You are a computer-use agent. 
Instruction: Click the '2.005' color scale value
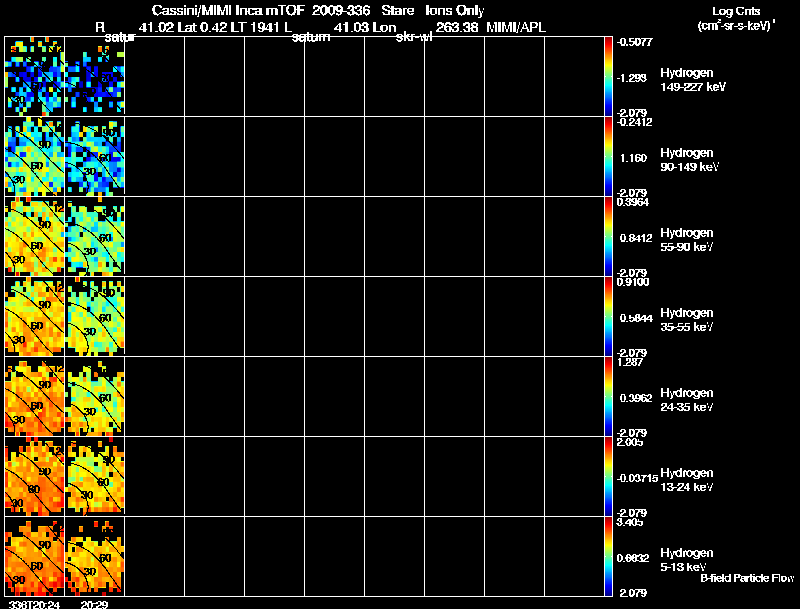[630, 443]
